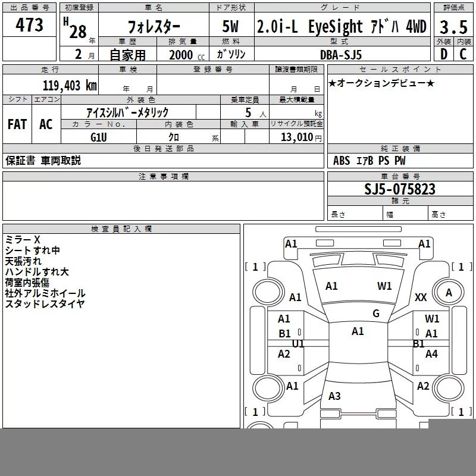
Task: Click the "登録番号" header
Action: pos(213,70)
